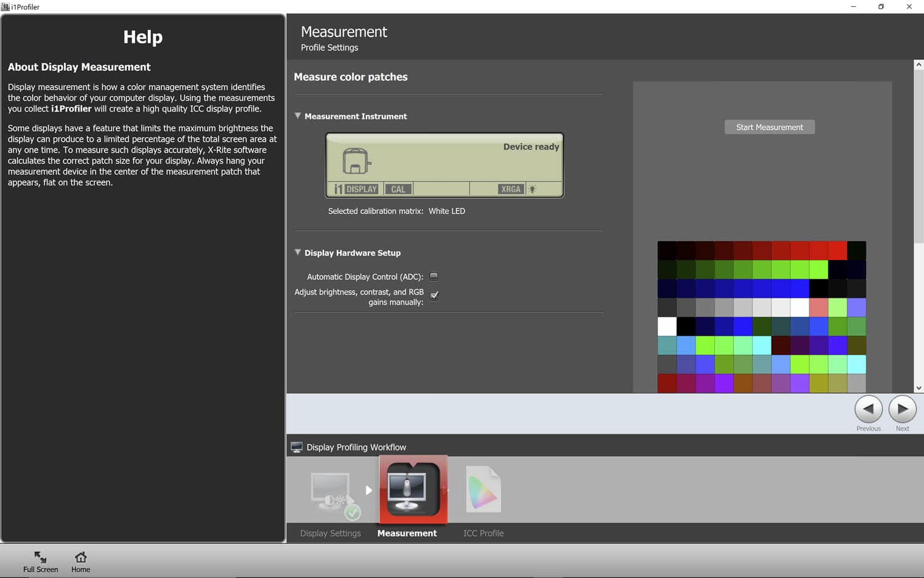
Task: Click the Display Profiling Workflow monitor icon
Action: tap(296, 447)
